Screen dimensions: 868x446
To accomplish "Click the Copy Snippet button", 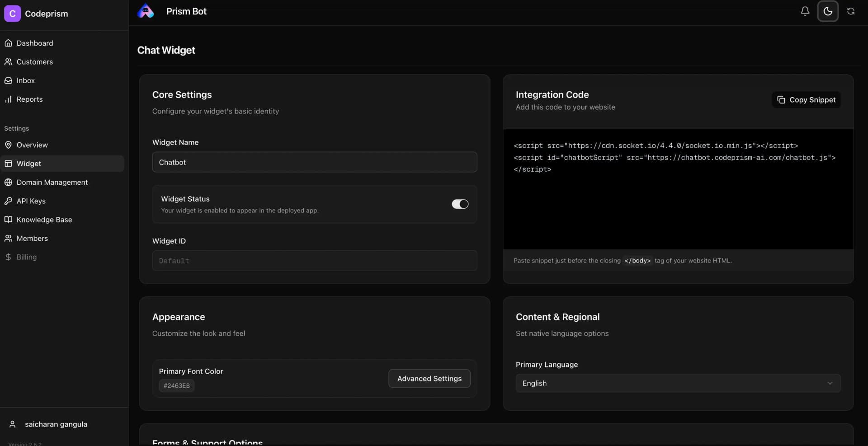I will (x=806, y=100).
